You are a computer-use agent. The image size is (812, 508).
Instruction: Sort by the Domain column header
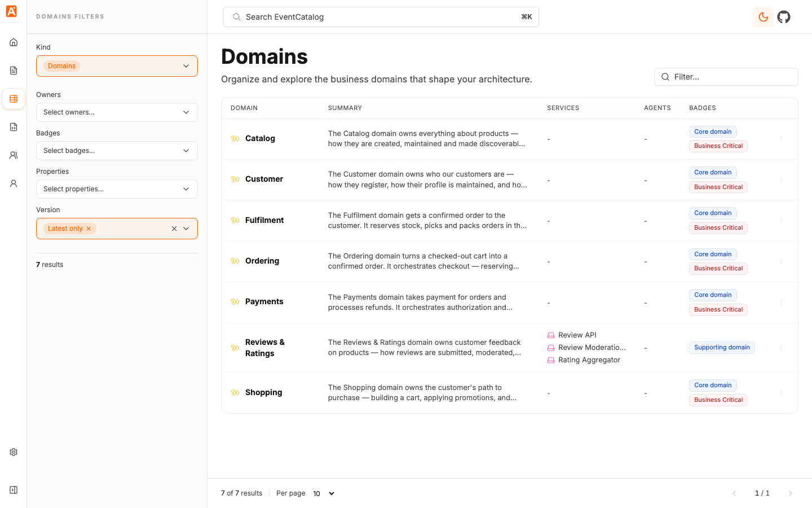[x=244, y=108]
